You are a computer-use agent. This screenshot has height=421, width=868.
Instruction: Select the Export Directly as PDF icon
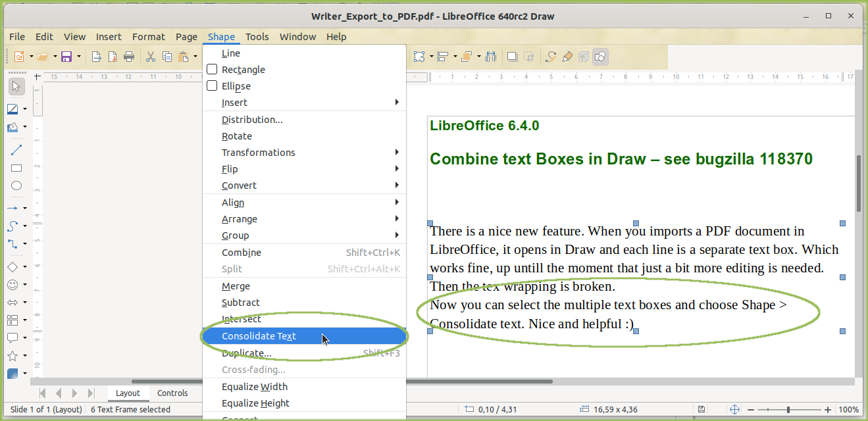113,57
